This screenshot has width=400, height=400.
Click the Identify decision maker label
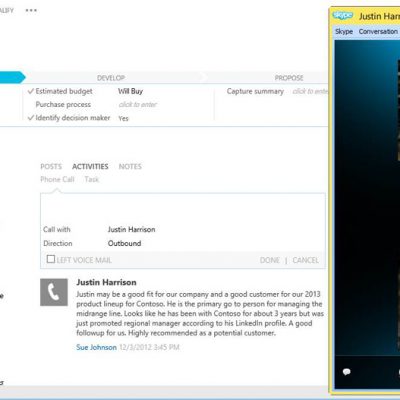tap(73, 118)
